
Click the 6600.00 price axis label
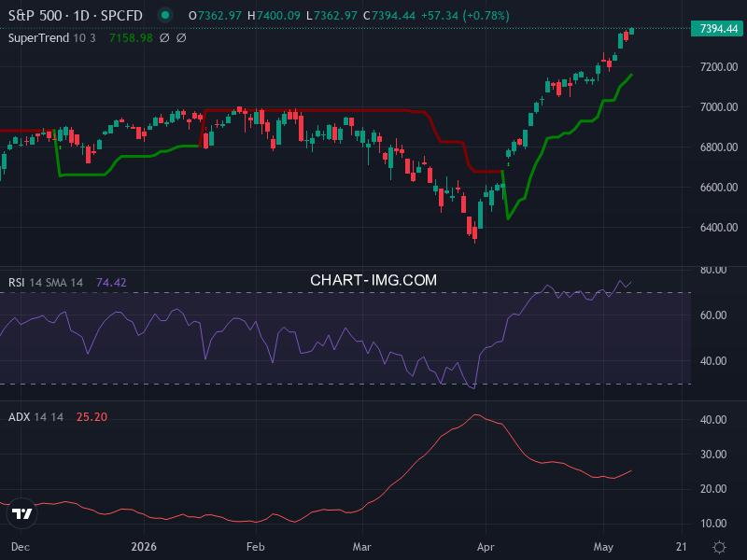pyautogui.click(x=719, y=188)
